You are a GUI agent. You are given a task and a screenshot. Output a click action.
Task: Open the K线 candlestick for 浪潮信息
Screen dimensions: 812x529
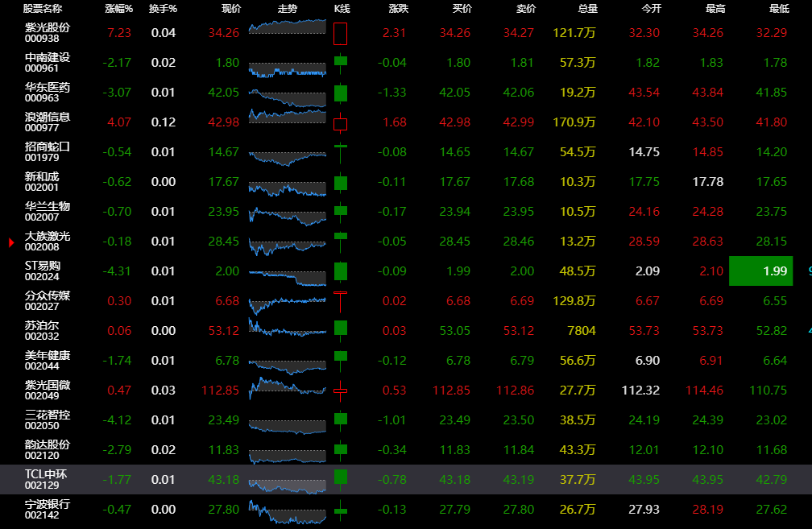click(x=340, y=122)
